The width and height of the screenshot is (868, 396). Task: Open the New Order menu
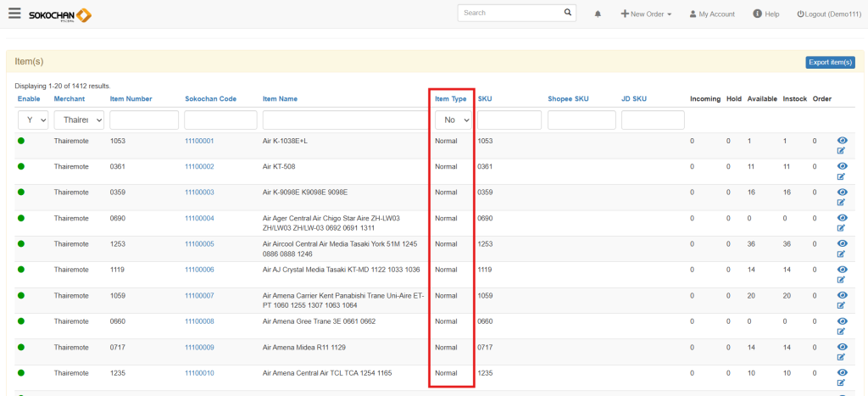coord(646,14)
